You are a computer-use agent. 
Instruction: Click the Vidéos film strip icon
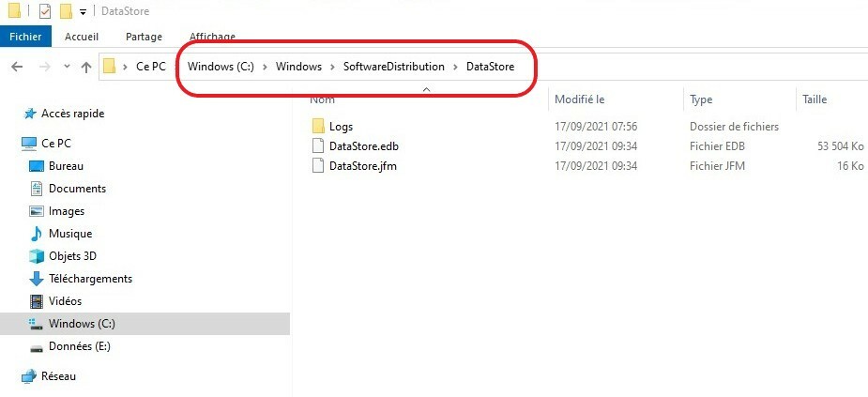pos(36,301)
